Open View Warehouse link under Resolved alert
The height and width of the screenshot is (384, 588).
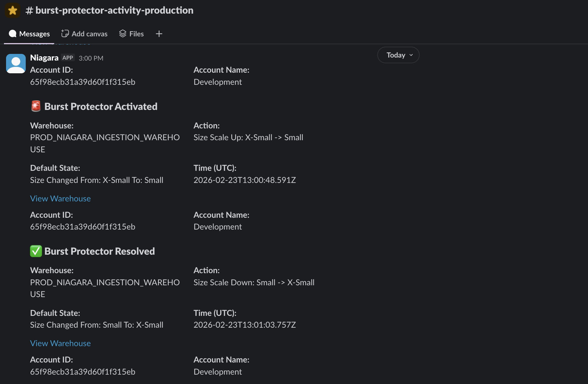click(x=60, y=343)
